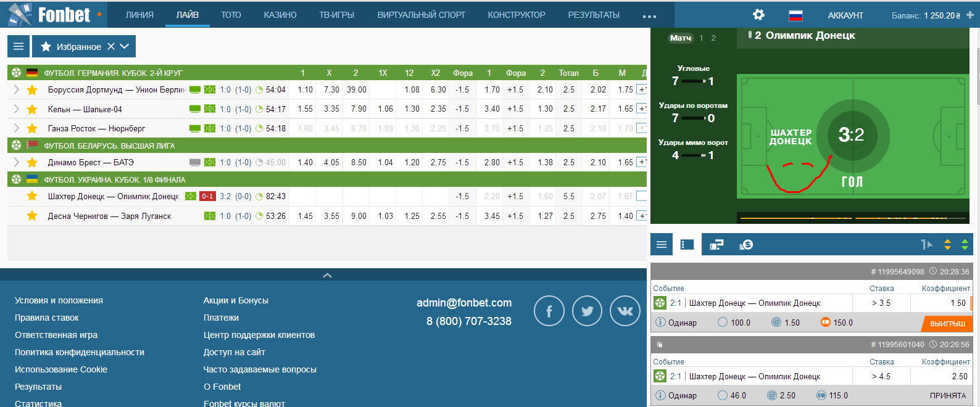Open the Правила ставок link
Viewport: 980px width, 407px height.
(x=47, y=318)
